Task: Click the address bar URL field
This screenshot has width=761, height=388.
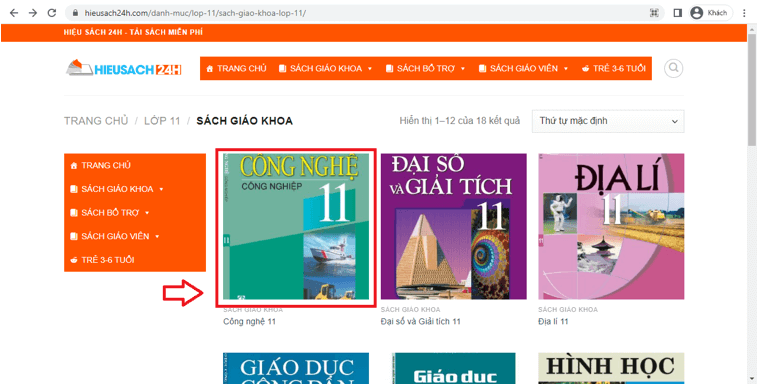Action: click(363, 13)
